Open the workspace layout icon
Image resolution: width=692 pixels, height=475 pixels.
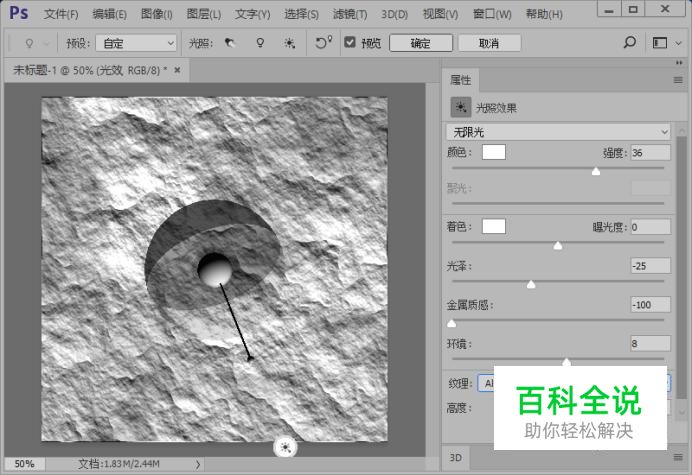coord(660,43)
